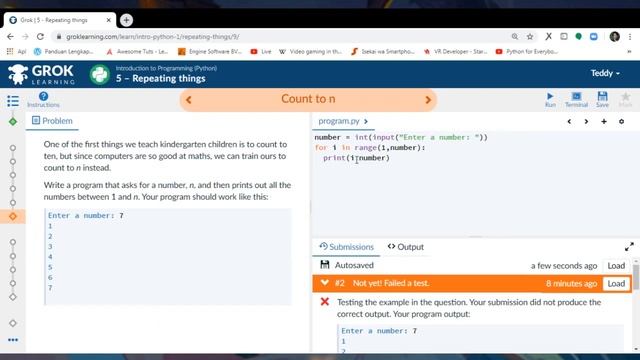Expand the output panel to fullscreen
The image size is (640, 360).
click(x=629, y=247)
